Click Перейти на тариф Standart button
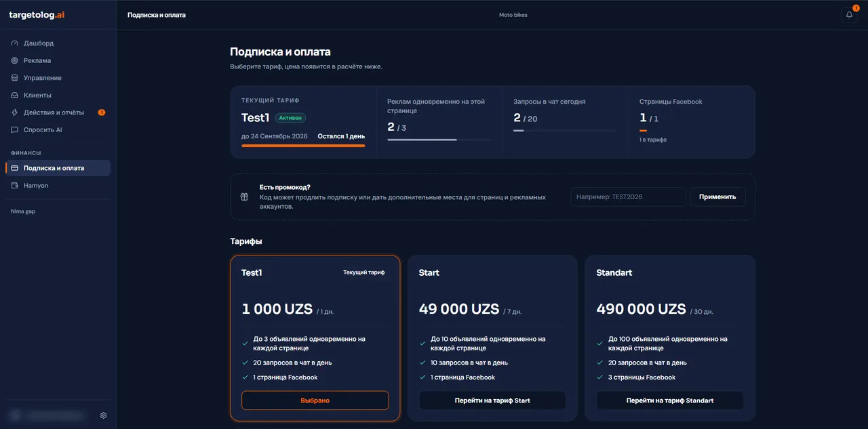The image size is (868, 429). pyautogui.click(x=670, y=401)
